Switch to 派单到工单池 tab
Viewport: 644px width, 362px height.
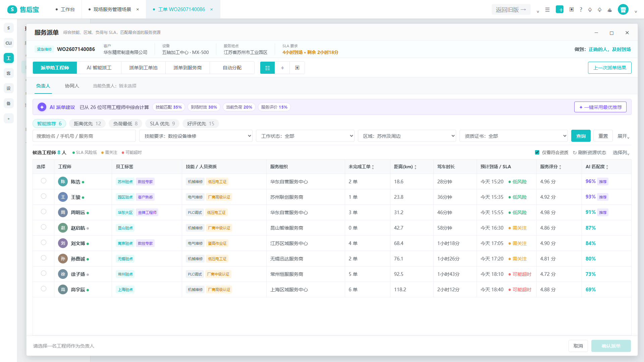(143, 68)
